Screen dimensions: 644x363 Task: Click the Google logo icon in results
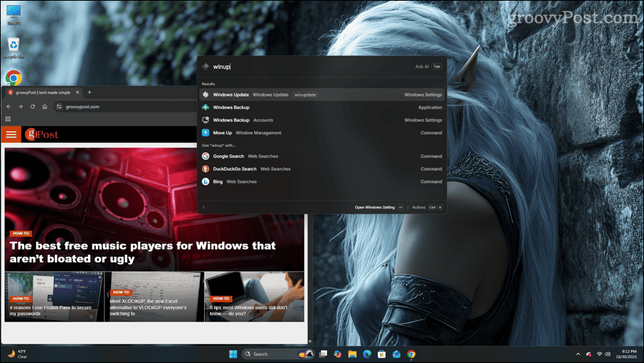(x=205, y=156)
